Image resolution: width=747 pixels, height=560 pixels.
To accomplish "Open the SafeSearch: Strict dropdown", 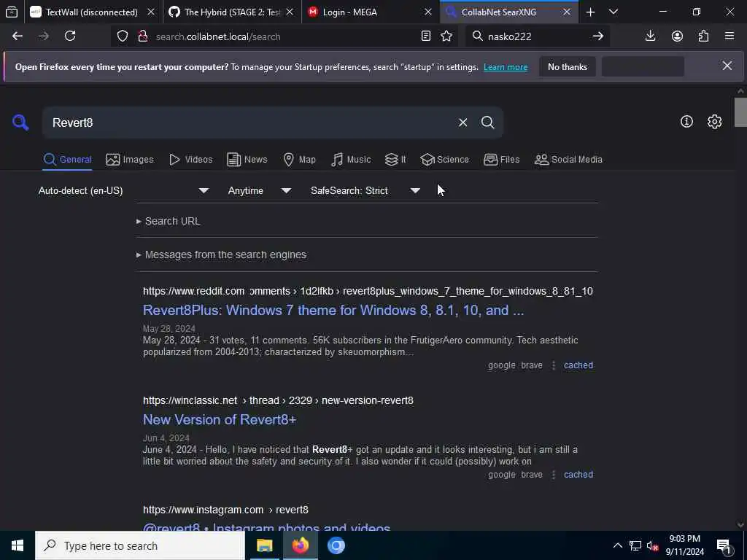I will 365,190.
